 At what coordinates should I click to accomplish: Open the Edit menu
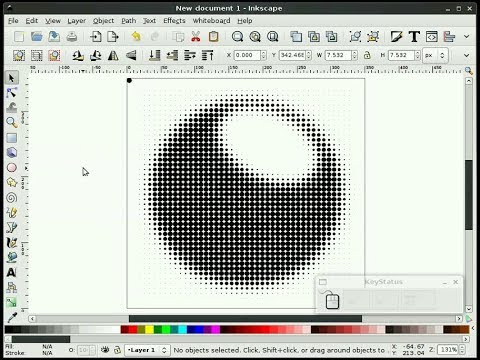coord(32,21)
